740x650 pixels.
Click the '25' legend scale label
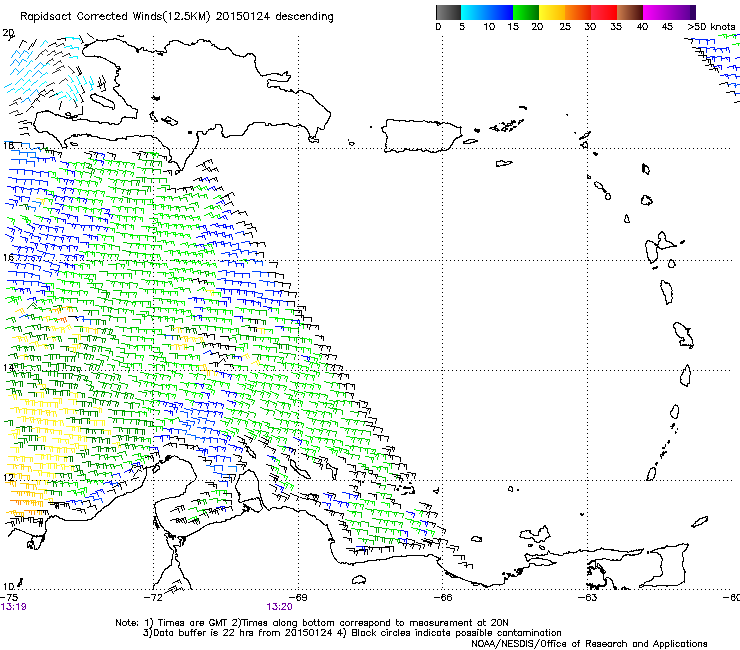[565, 27]
